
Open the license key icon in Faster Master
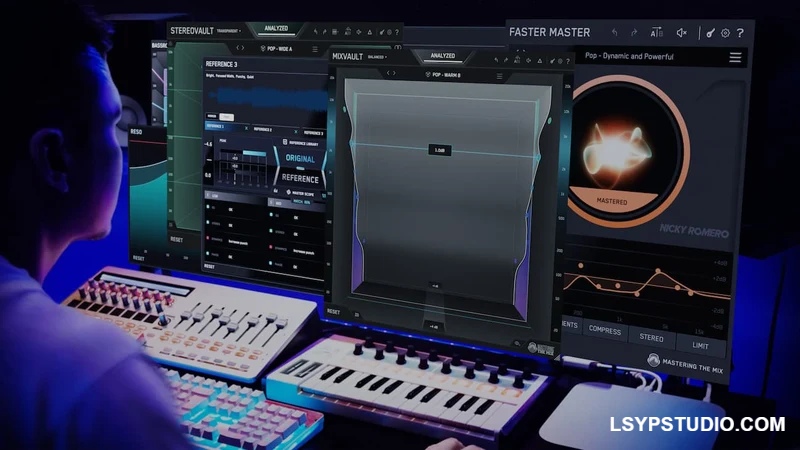[x=710, y=33]
